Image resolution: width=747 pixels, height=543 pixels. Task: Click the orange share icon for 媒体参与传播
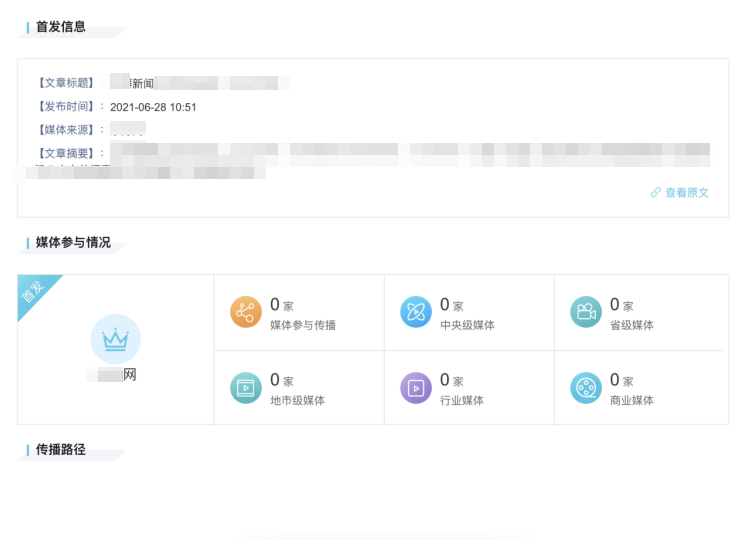pyautogui.click(x=245, y=312)
